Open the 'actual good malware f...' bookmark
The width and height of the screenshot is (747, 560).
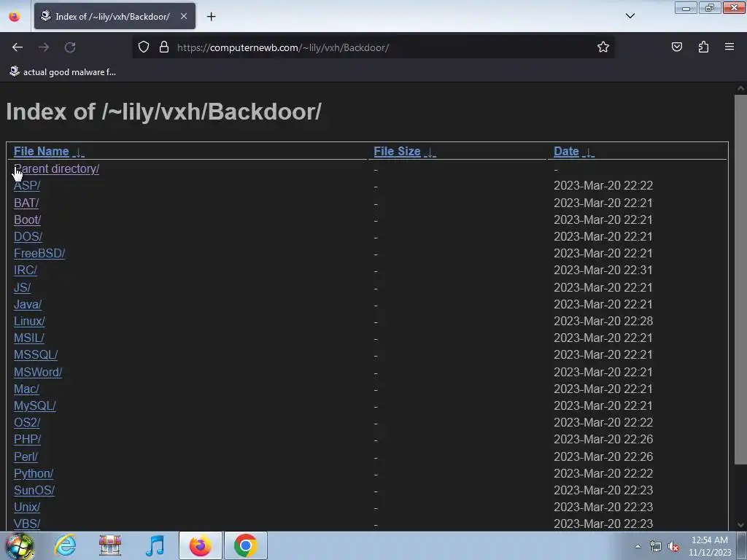click(63, 72)
